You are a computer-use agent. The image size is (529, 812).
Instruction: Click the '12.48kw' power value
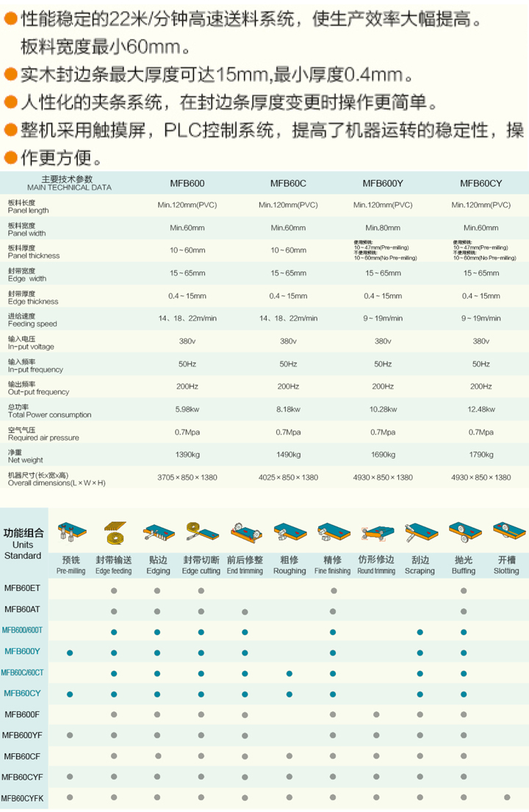pos(481,409)
